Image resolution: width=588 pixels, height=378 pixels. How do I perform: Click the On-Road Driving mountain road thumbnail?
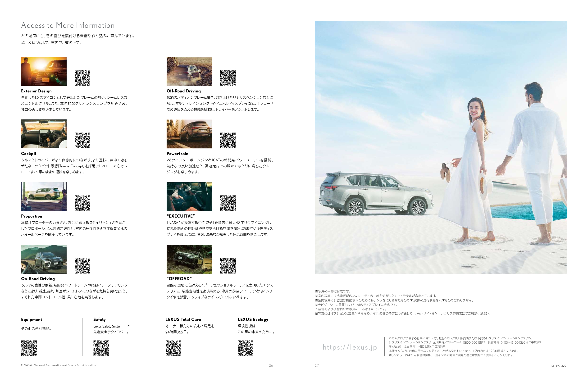click(x=44, y=259)
